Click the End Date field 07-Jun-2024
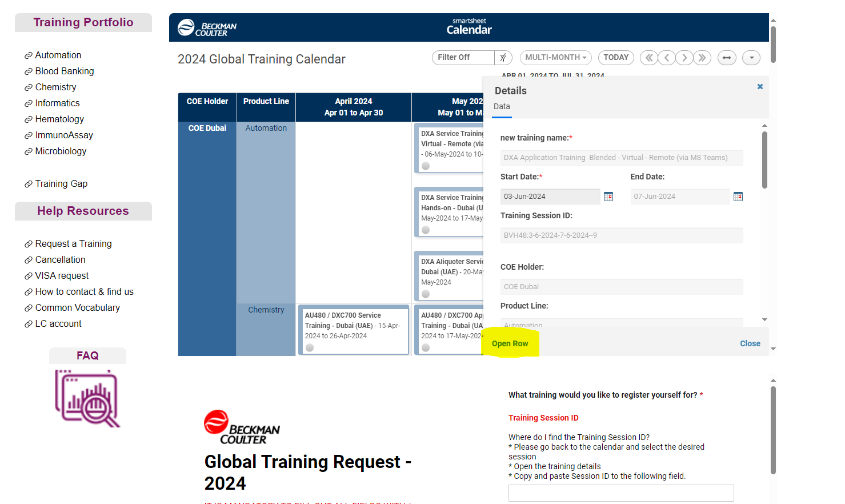Viewport: 845px width, 504px height. point(680,197)
